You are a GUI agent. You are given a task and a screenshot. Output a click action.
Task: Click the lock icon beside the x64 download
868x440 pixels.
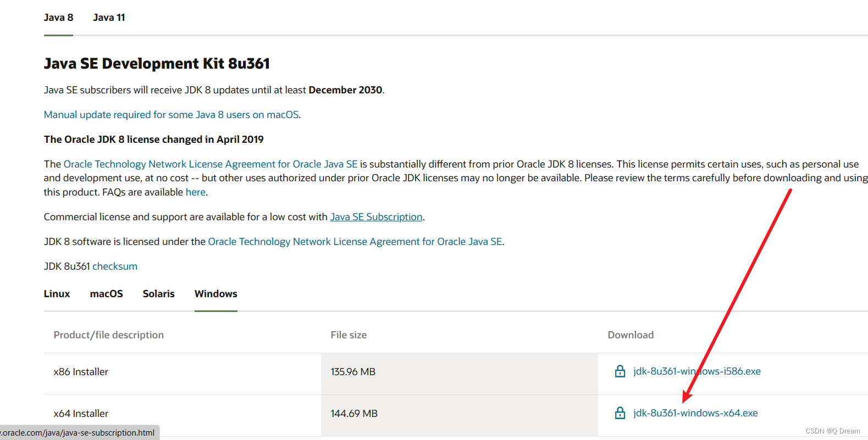[620, 413]
